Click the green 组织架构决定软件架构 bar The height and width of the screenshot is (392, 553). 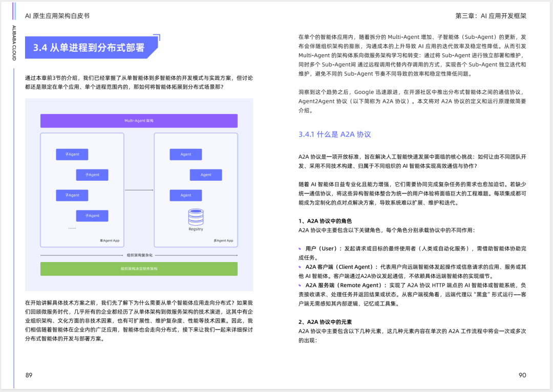coord(139,269)
